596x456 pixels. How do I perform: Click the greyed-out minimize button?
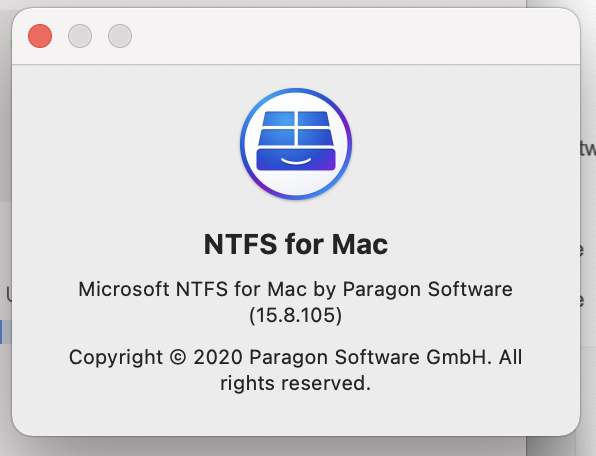(80, 36)
